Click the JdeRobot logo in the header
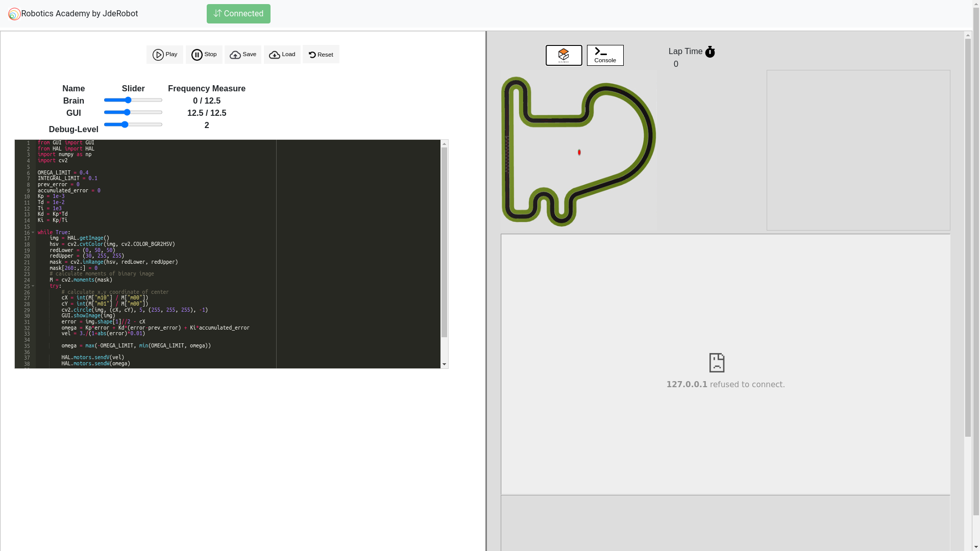The height and width of the screenshot is (551, 980). (14, 14)
